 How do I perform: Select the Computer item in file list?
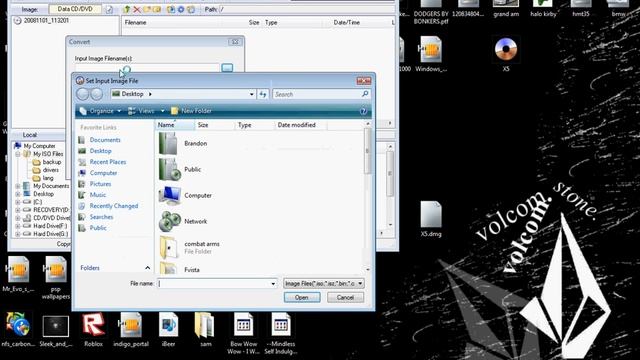pos(185,196)
